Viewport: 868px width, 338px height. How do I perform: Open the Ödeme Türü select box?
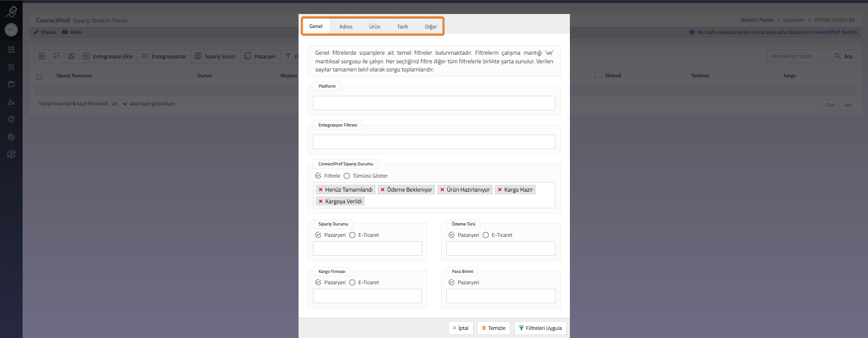click(x=501, y=249)
